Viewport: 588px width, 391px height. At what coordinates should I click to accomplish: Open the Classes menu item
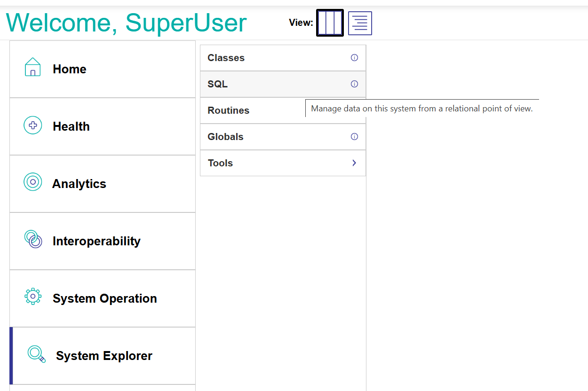click(x=226, y=58)
